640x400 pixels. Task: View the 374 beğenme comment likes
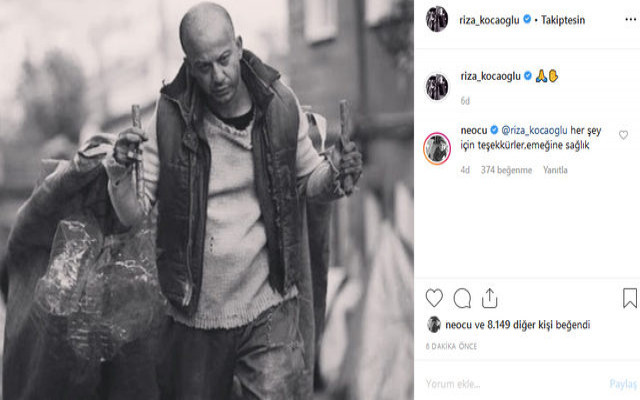point(506,170)
